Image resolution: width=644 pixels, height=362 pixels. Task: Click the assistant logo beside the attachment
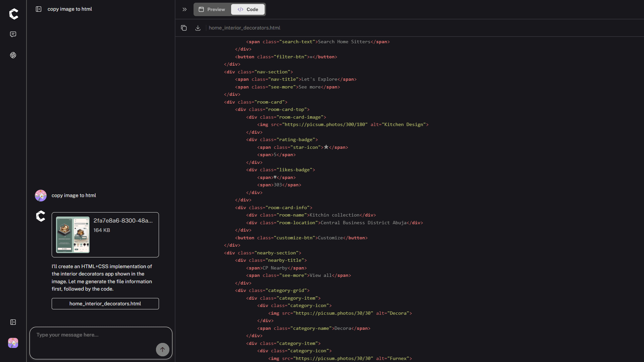[x=41, y=216]
